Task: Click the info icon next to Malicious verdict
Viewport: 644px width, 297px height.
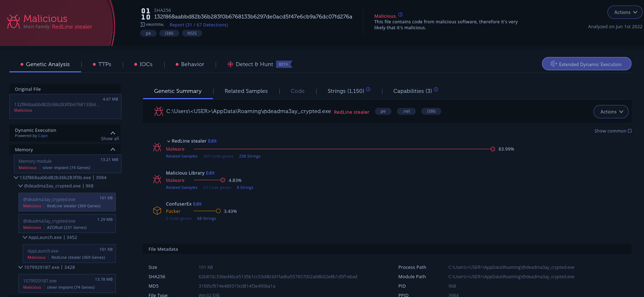Action: pos(400,15)
